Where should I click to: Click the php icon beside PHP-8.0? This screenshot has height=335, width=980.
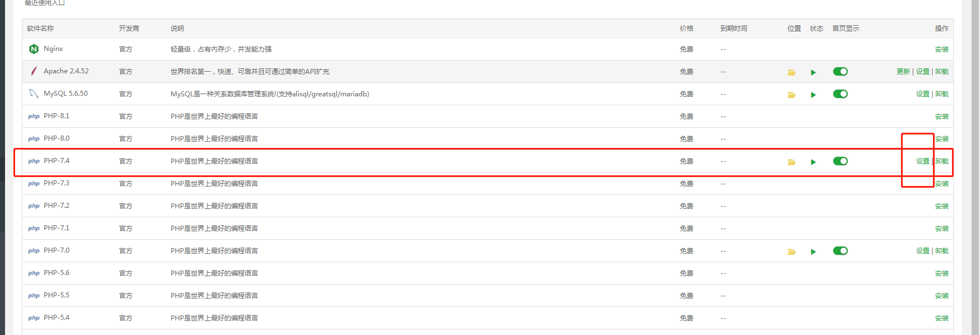tap(34, 139)
